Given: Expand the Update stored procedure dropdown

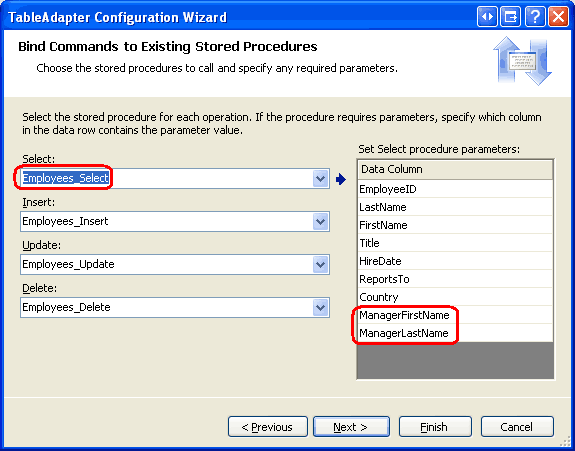Looking at the screenshot, I should point(321,264).
